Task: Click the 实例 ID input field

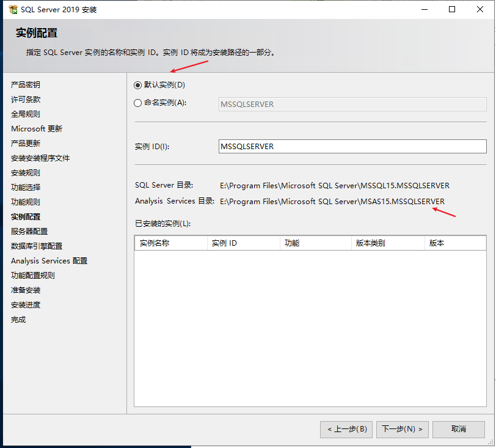Action: pyautogui.click(x=352, y=147)
